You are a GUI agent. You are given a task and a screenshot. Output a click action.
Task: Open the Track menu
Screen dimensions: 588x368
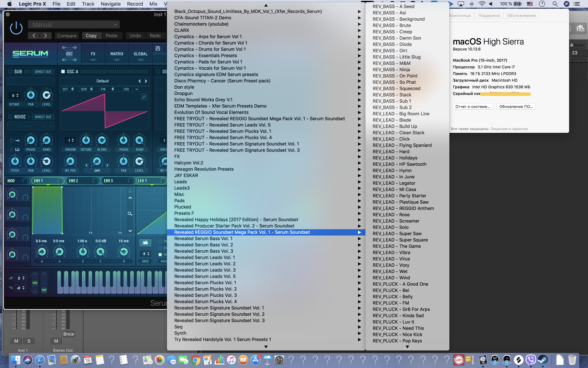(x=88, y=4)
